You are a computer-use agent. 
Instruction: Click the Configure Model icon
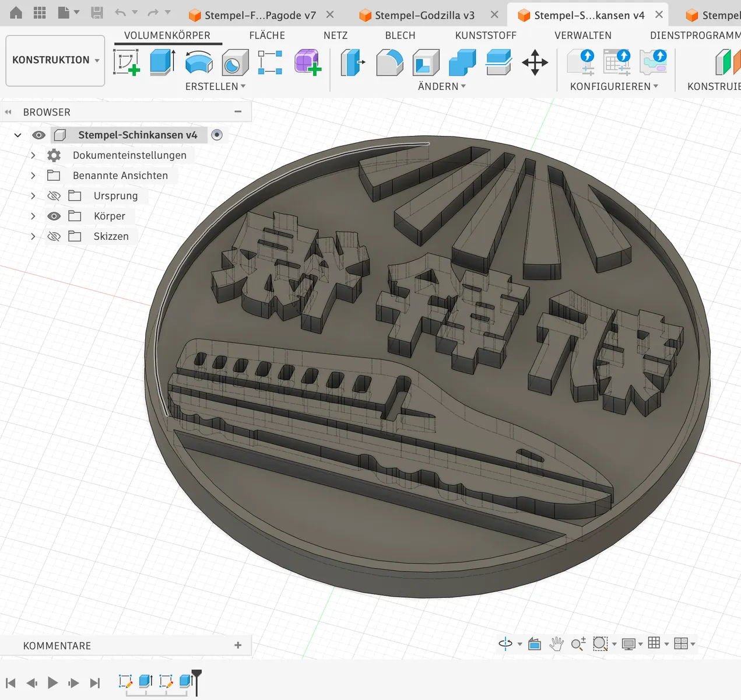pos(581,62)
